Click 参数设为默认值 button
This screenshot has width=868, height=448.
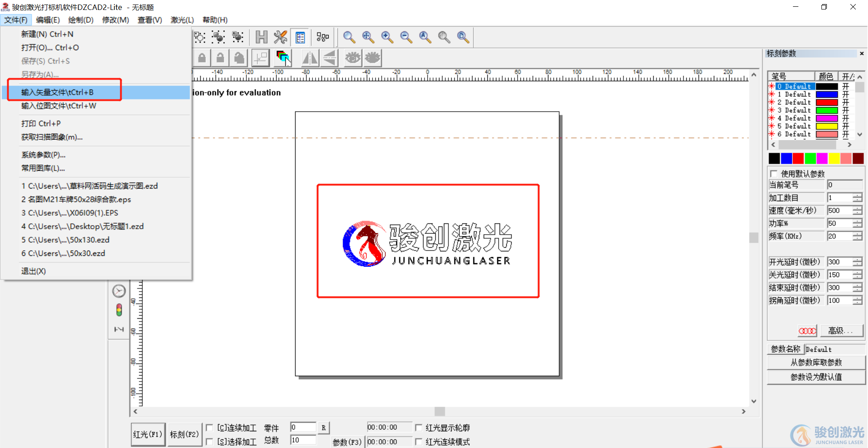pyautogui.click(x=816, y=377)
